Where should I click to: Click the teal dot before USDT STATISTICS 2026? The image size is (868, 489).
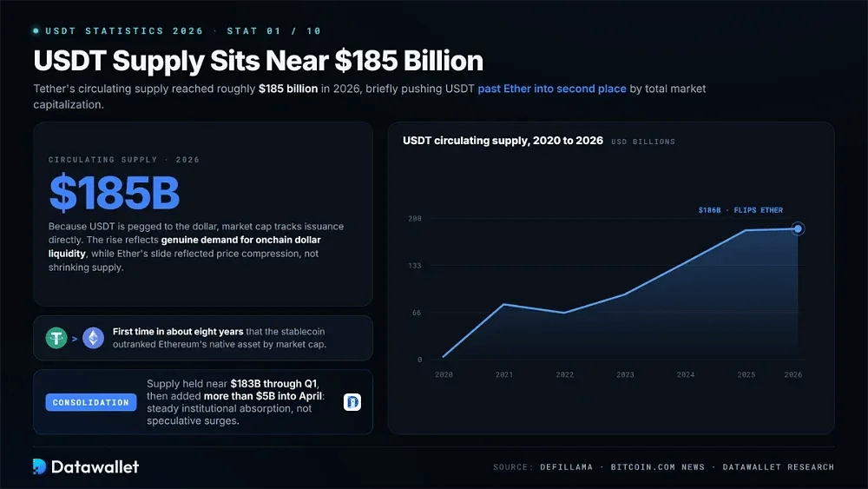pos(36,31)
